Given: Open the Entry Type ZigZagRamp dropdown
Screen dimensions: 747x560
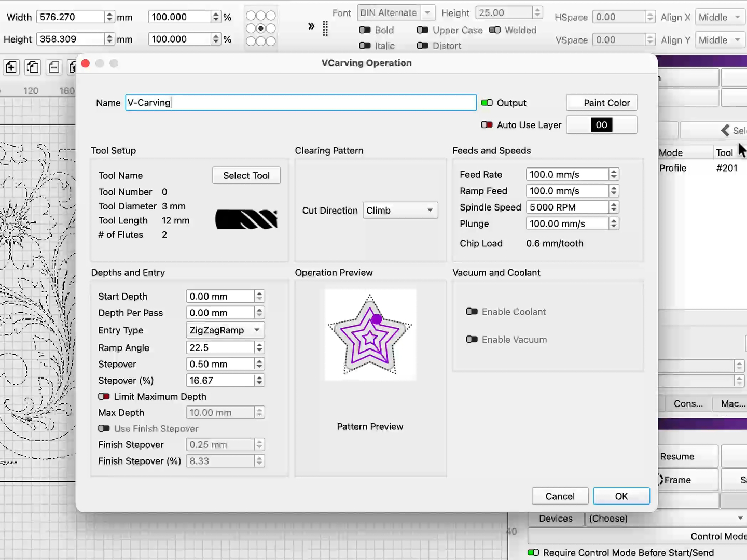Looking at the screenshot, I should pyautogui.click(x=225, y=330).
